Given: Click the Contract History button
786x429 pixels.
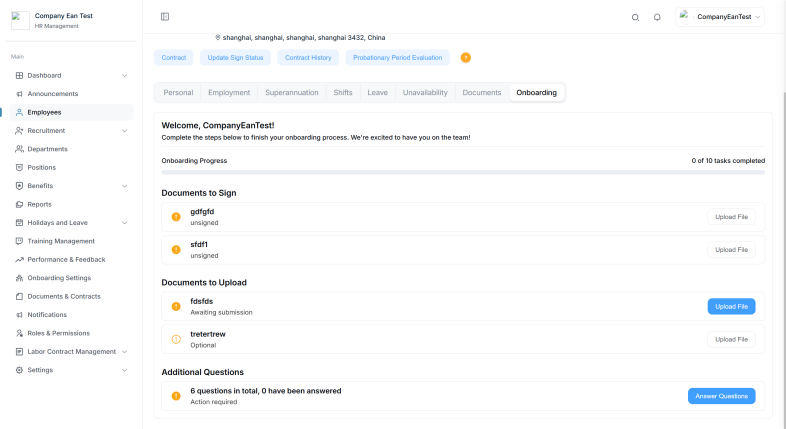Looking at the screenshot, I should (x=308, y=58).
